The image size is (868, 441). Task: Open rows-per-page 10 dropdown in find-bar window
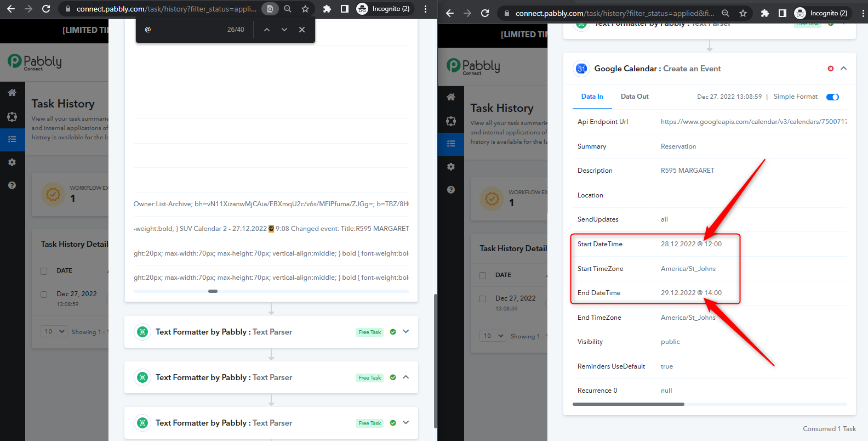point(54,331)
